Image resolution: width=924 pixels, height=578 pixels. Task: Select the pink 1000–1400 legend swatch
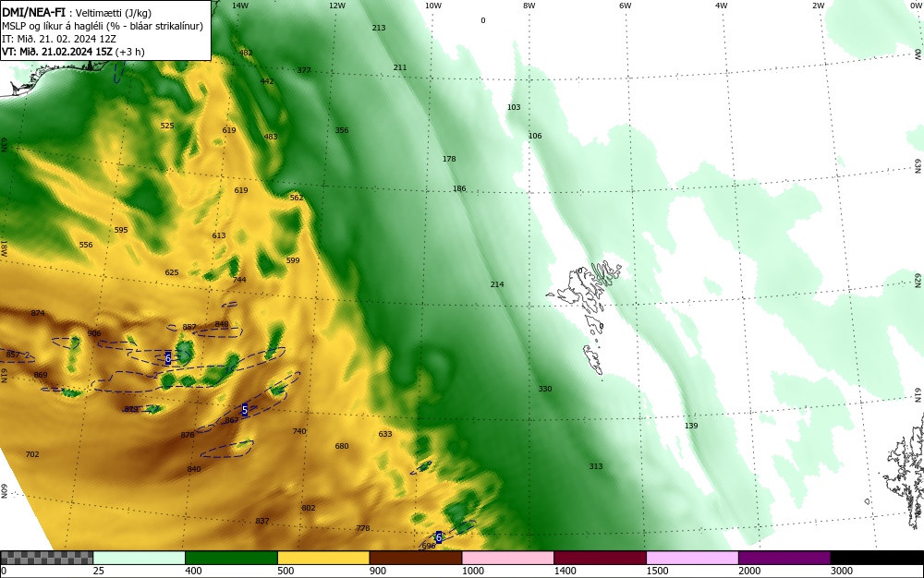[x=508, y=558]
